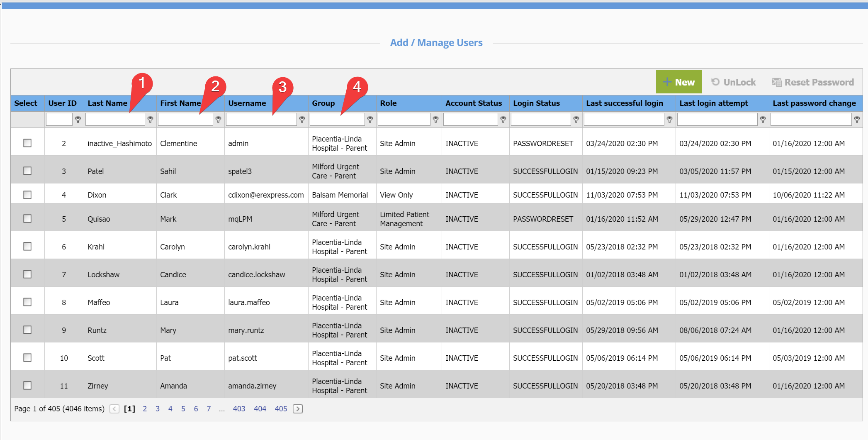Check the row for user Zirney

tap(27, 386)
